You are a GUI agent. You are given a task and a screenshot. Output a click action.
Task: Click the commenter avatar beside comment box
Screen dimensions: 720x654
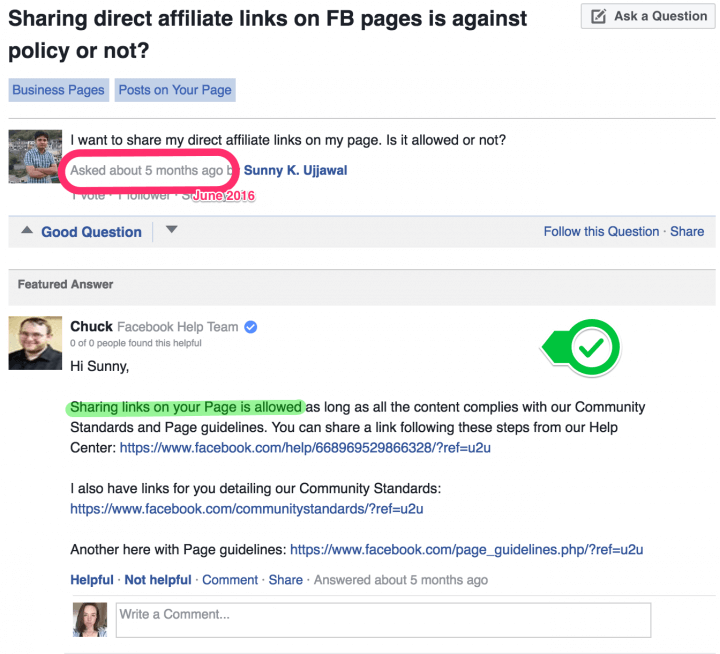pos(90,620)
